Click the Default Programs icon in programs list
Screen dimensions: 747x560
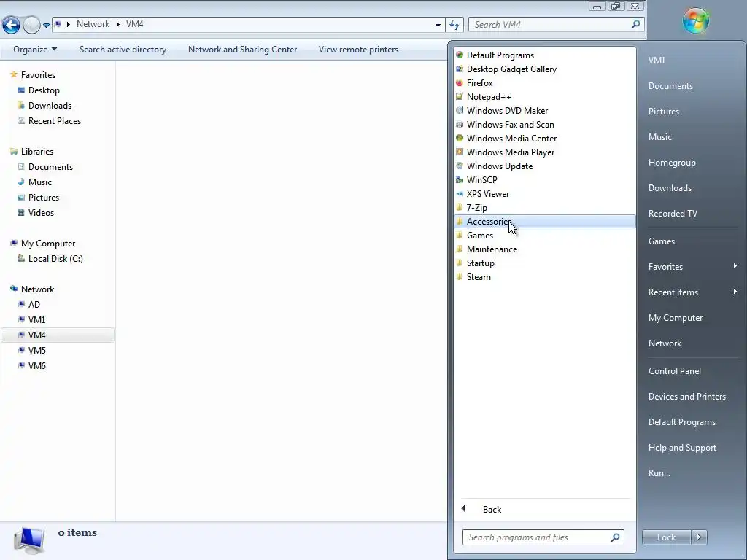(460, 55)
